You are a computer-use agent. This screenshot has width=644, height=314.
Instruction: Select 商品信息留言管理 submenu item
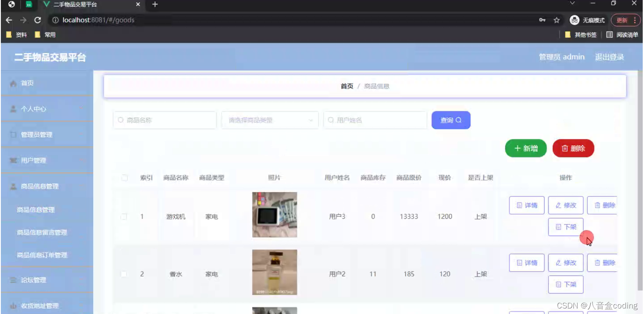(x=42, y=232)
